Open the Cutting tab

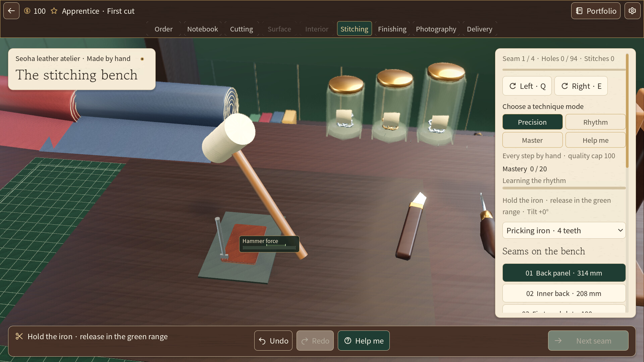(x=241, y=29)
